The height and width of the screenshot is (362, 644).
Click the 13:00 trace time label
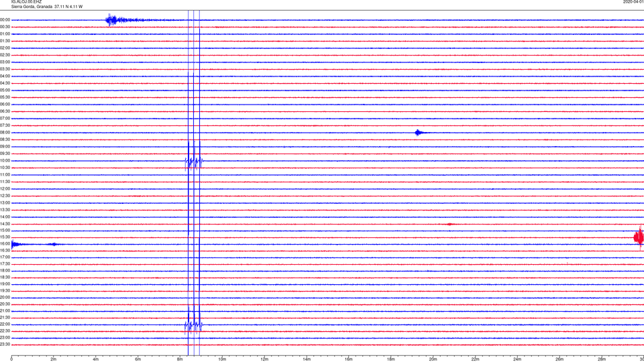pos(5,202)
